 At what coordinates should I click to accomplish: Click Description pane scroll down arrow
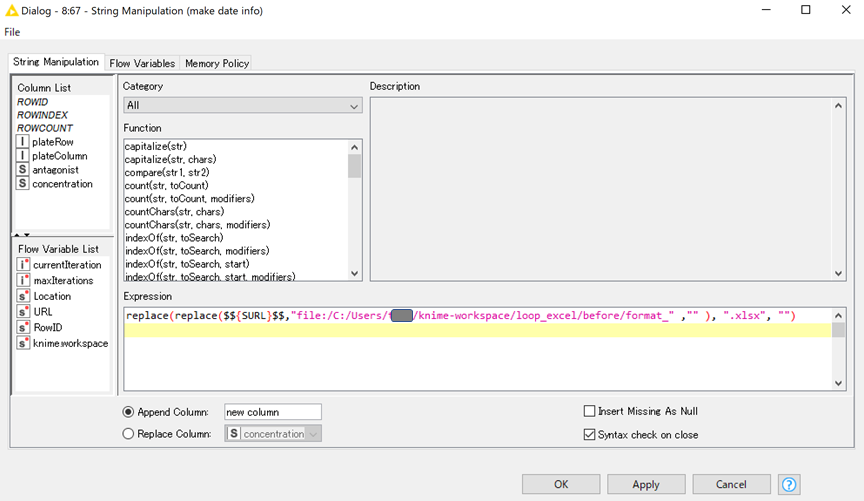(x=838, y=273)
